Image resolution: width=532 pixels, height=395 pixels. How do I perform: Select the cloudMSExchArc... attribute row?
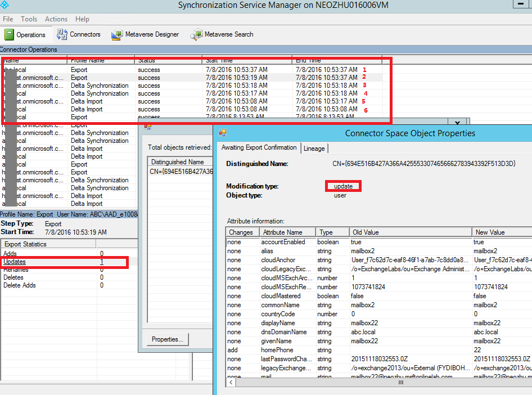[379, 278]
